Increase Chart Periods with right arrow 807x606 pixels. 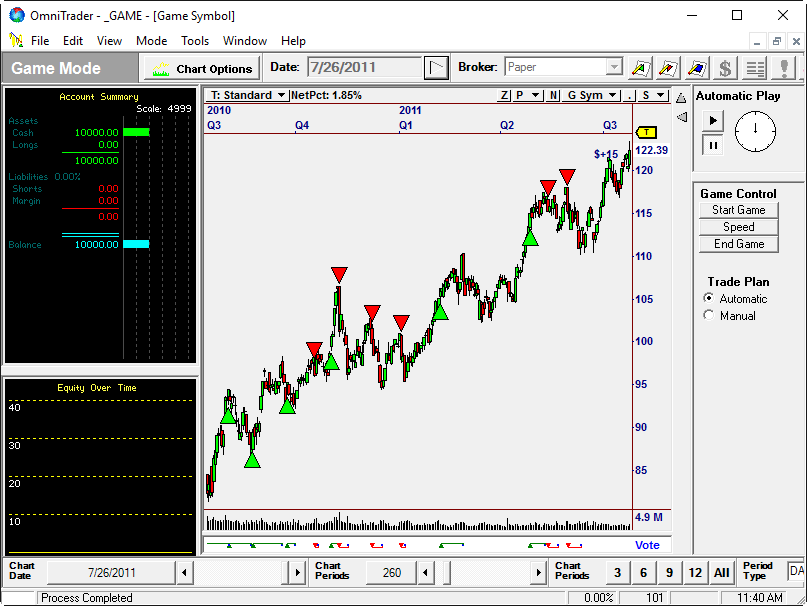538,573
